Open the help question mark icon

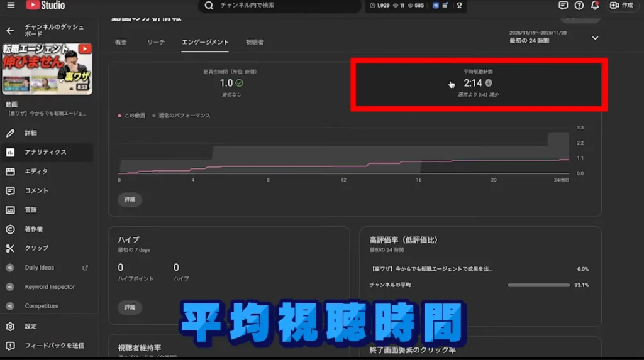point(579,6)
